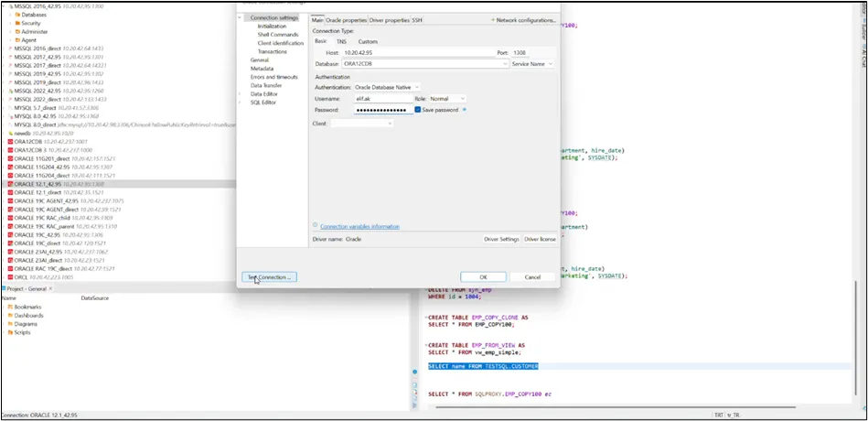Click into the Port field
Screen dimensions: 868x421
coord(520,53)
